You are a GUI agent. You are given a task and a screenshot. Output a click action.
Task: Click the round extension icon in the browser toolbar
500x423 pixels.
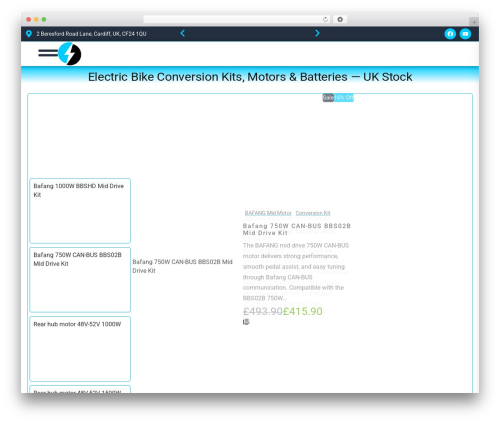click(x=340, y=20)
